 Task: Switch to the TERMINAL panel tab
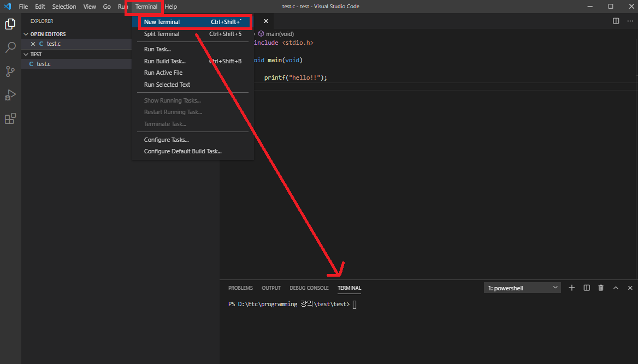349,288
